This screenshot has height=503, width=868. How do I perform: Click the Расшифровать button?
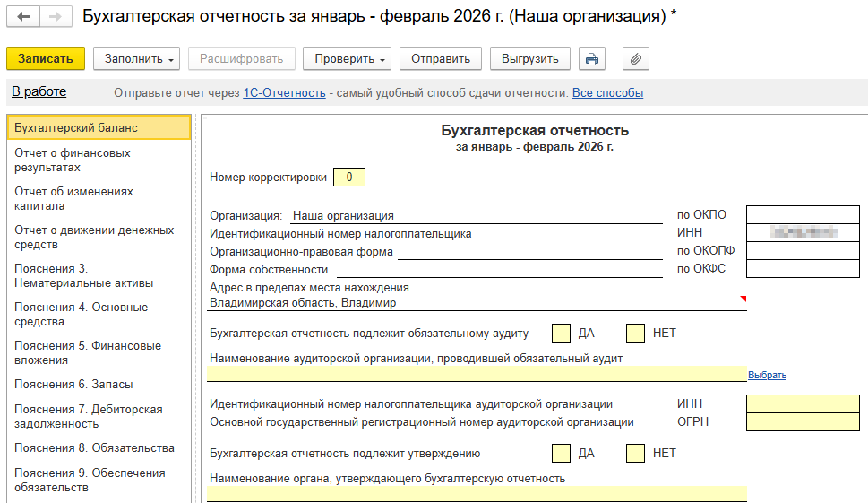click(241, 58)
